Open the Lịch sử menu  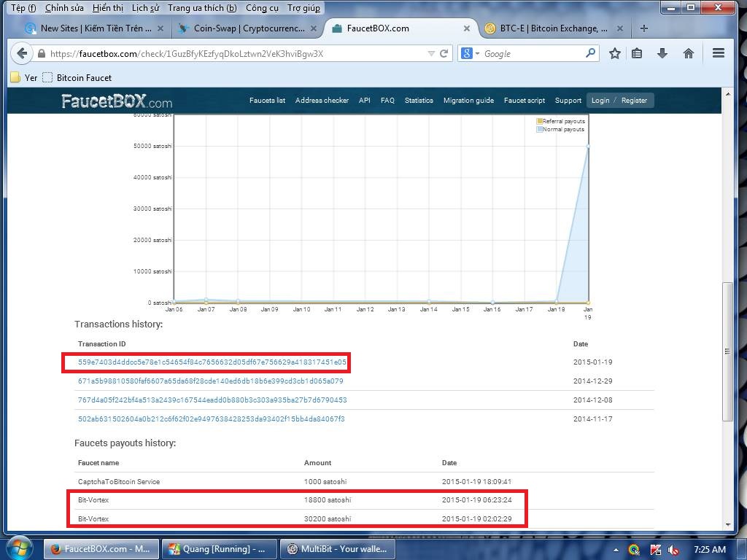pyautogui.click(x=145, y=8)
